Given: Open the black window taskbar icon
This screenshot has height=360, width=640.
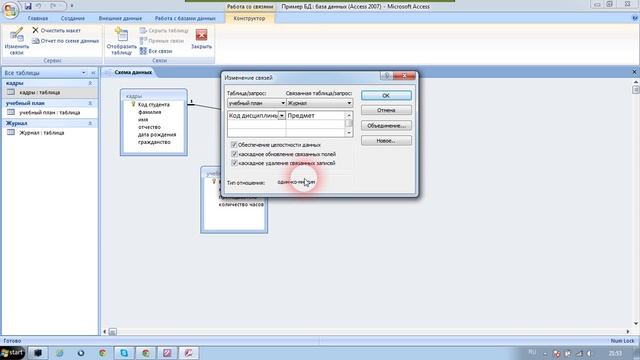Looking at the screenshot, I should [x=38, y=353].
